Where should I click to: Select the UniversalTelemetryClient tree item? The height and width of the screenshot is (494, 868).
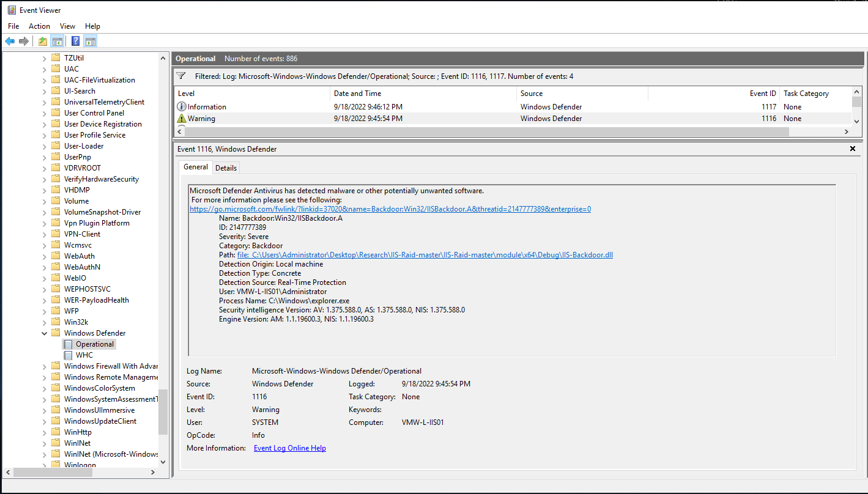tap(104, 102)
